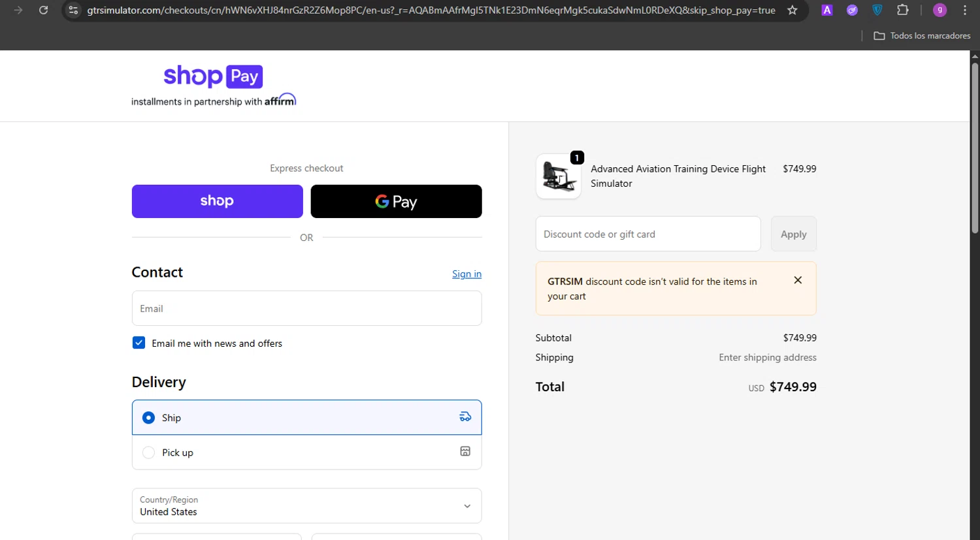Click the Shop Pay logo

tap(213, 76)
